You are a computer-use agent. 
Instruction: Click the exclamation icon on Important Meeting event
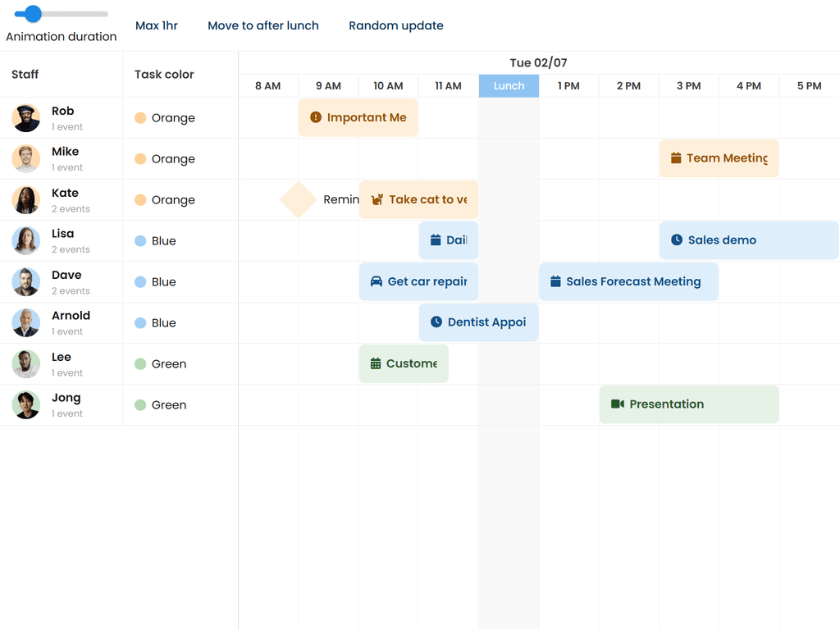pos(316,117)
